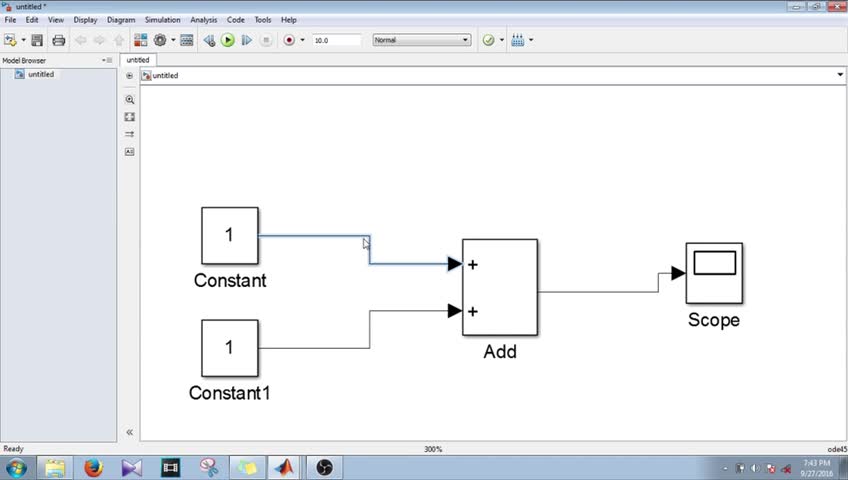The width and height of the screenshot is (848, 480).
Task: Click the Record signal logging button
Action: 289,40
